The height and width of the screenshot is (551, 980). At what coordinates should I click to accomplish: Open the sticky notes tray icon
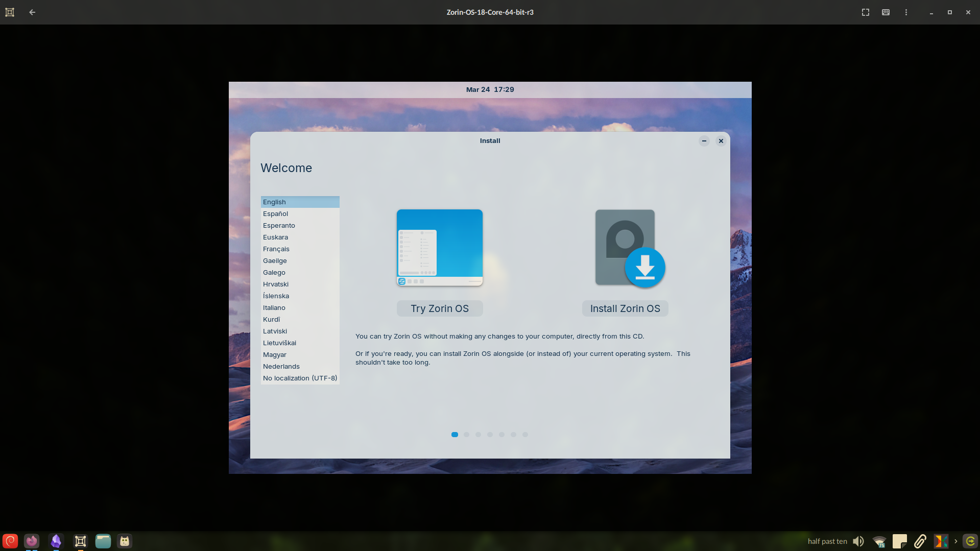pyautogui.click(x=900, y=541)
